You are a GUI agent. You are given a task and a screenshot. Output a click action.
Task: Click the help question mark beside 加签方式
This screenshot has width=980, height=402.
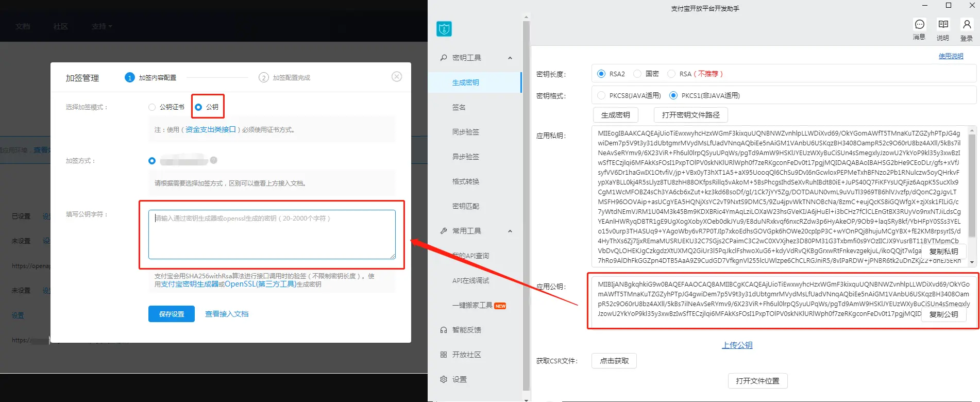(x=214, y=160)
